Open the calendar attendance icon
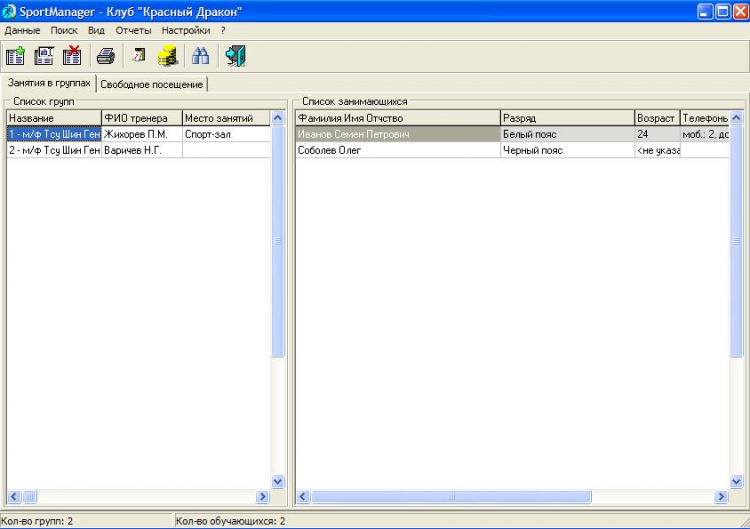This screenshot has width=750, height=529. tap(139, 56)
